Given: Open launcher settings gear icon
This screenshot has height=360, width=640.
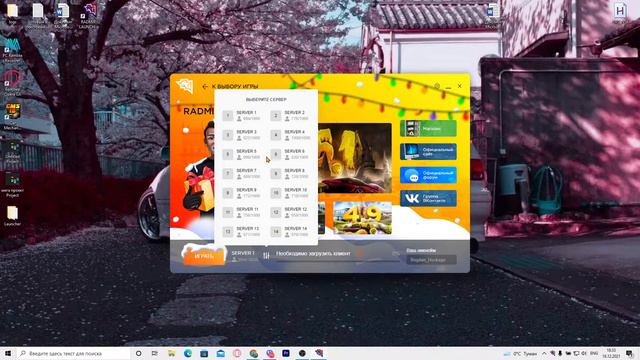Looking at the screenshot, I should (x=437, y=86).
